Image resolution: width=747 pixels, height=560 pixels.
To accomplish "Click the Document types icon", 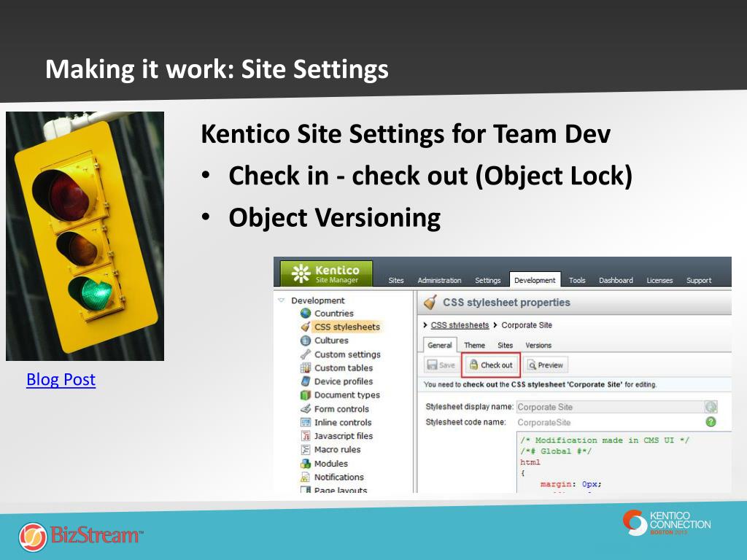I will (x=306, y=394).
